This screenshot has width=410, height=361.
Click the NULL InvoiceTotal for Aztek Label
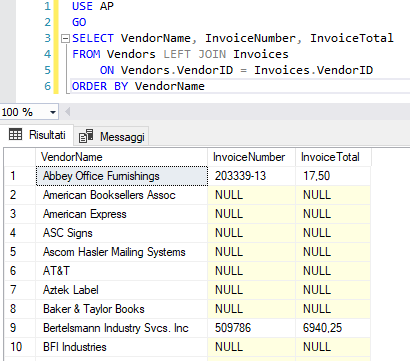(x=333, y=290)
